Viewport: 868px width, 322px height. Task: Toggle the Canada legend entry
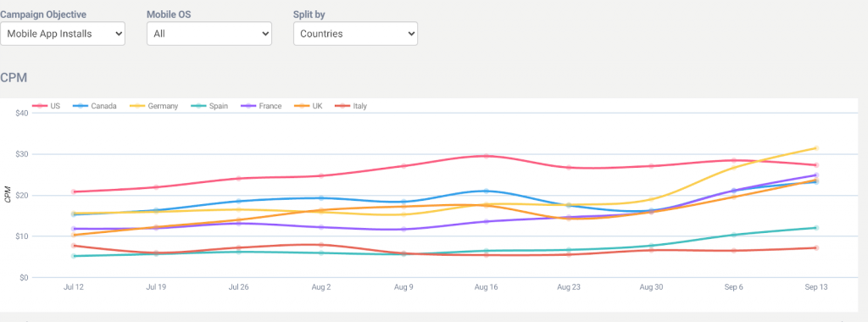pyautogui.click(x=95, y=106)
